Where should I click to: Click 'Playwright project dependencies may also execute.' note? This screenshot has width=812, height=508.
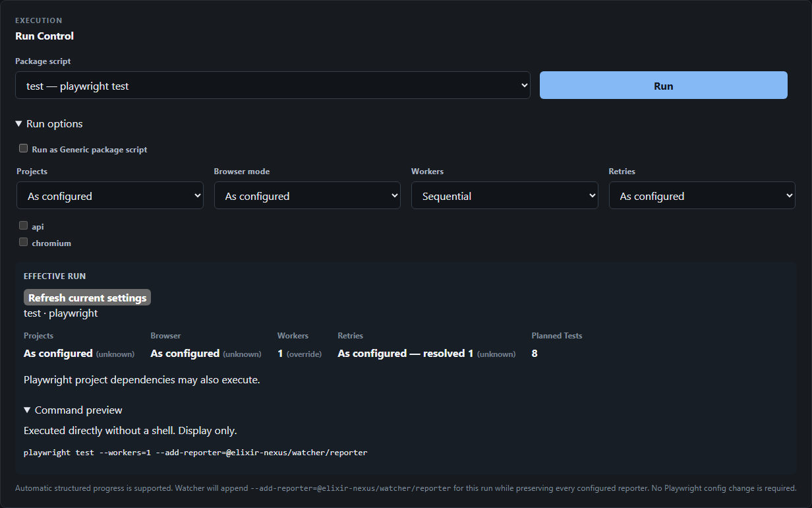coord(142,380)
